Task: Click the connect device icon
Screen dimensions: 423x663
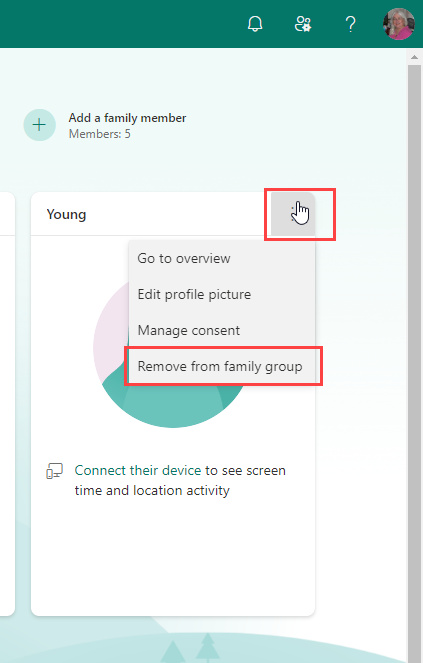Action: [54, 471]
